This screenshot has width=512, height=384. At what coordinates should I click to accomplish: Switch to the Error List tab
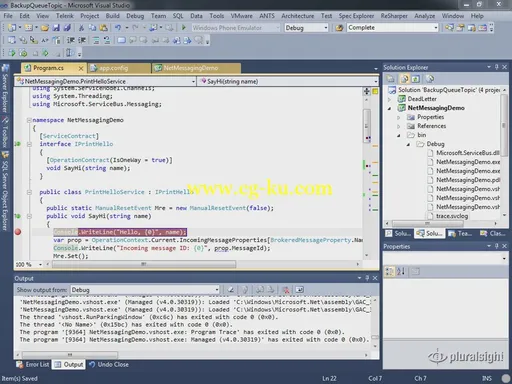(x=33, y=365)
